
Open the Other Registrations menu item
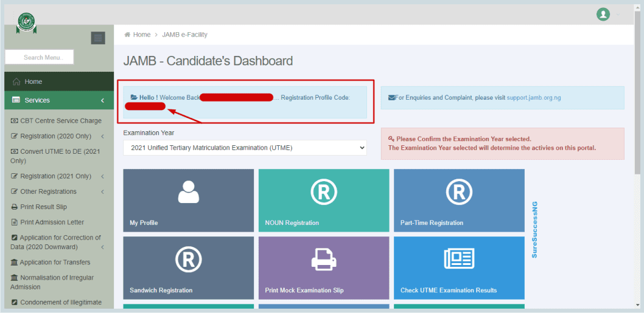click(x=49, y=191)
